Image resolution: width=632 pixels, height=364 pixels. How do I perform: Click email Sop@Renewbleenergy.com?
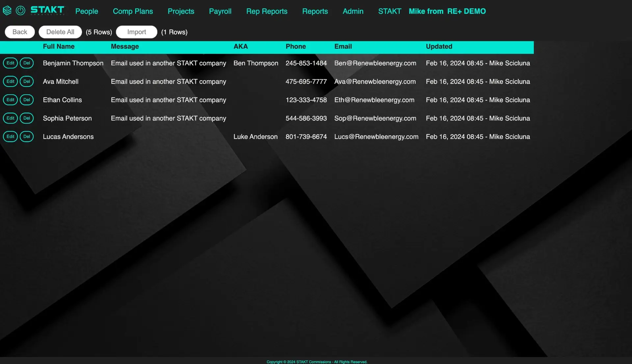pyautogui.click(x=375, y=118)
